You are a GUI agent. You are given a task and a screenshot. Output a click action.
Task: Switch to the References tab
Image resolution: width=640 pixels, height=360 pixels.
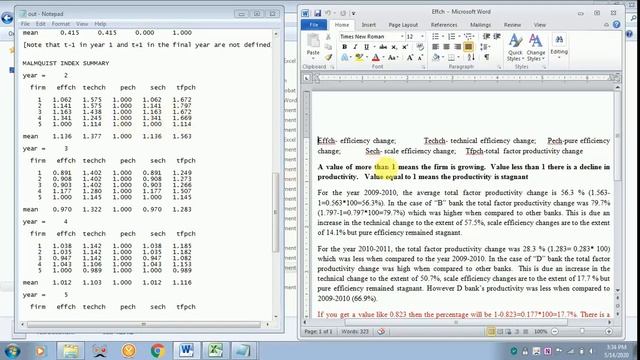(x=444, y=25)
